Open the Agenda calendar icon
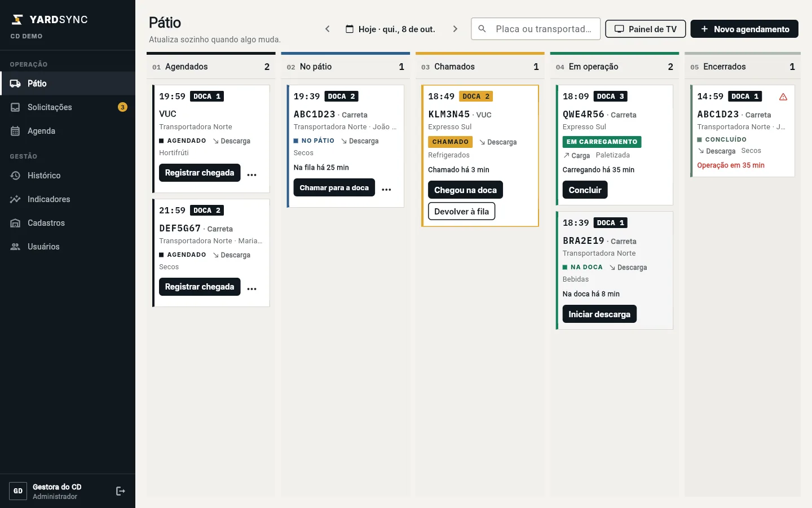Image resolution: width=812 pixels, height=508 pixels. (x=15, y=131)
